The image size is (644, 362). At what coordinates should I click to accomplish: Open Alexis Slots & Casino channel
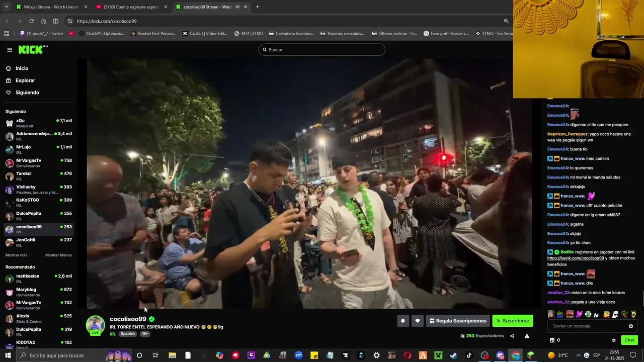pos(38,318)
